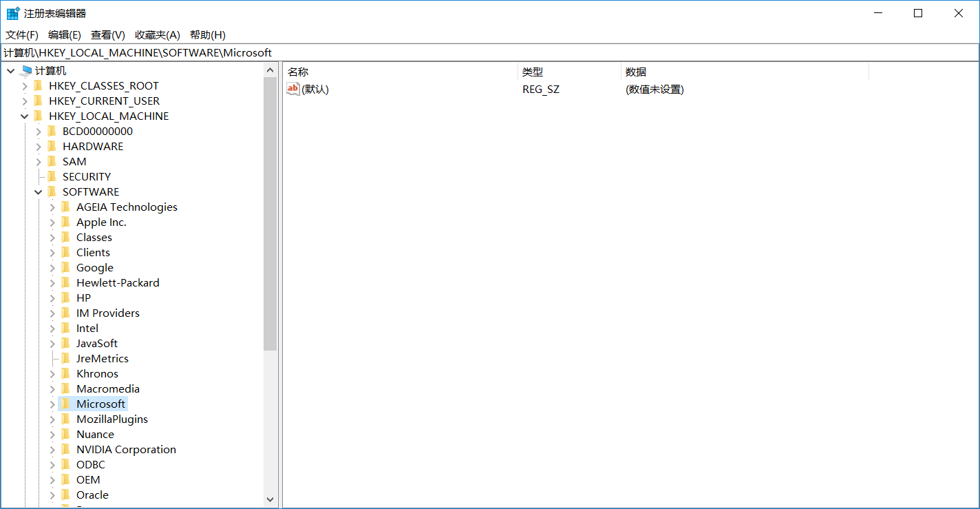Click the MozillaPlugins folder icon
This screenshot has width=980, height=509.
click(x=66, y=419)
